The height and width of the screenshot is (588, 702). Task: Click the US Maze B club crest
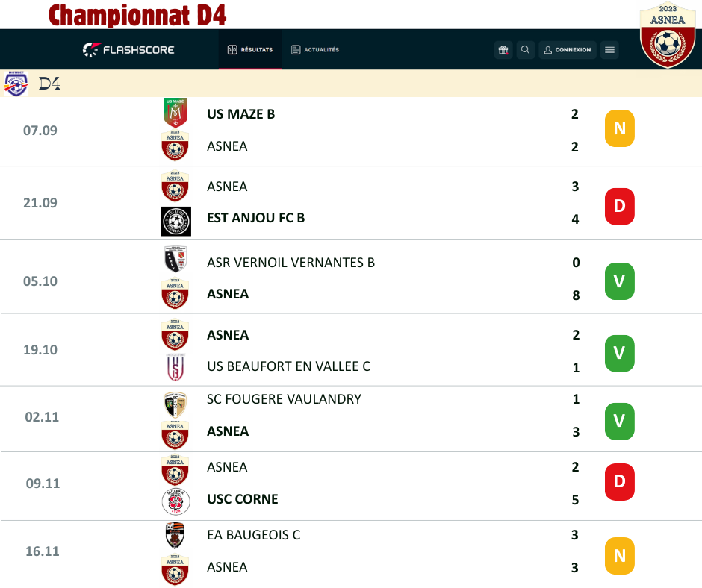pos(175,113)
